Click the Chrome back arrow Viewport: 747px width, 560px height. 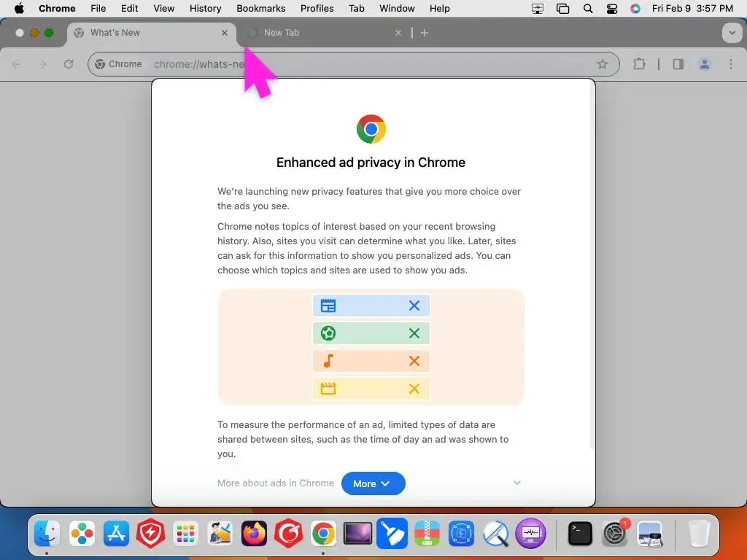coord(16,64)
